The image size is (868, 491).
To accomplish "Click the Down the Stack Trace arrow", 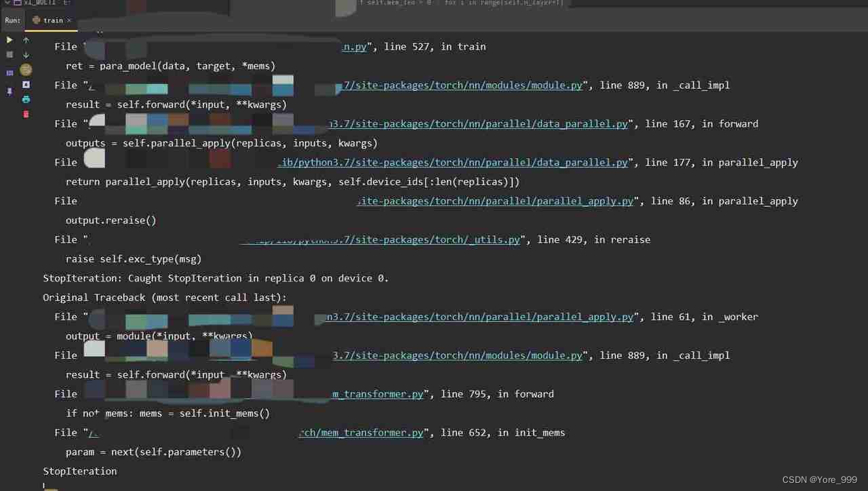I will coord(26,55).
